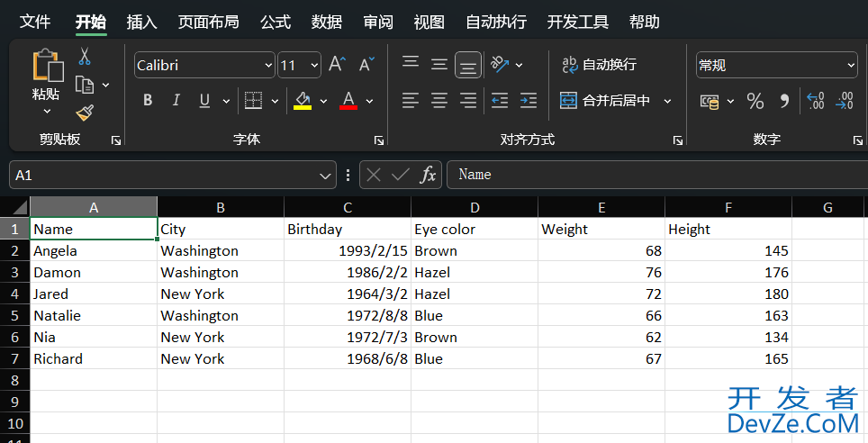This screenshot has width=868, height=443.
Task: Click the select all corner triangle
Action: [x=20, y=208]
